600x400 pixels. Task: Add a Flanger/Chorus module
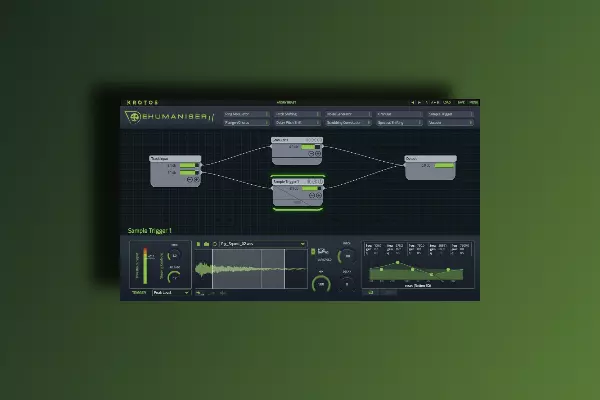point(246,122)
